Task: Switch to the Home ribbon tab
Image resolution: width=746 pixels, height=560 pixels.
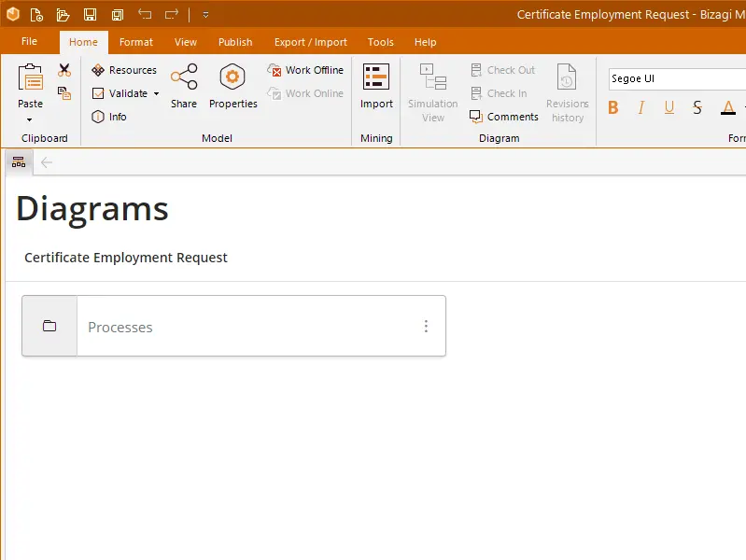Action: 83,42
